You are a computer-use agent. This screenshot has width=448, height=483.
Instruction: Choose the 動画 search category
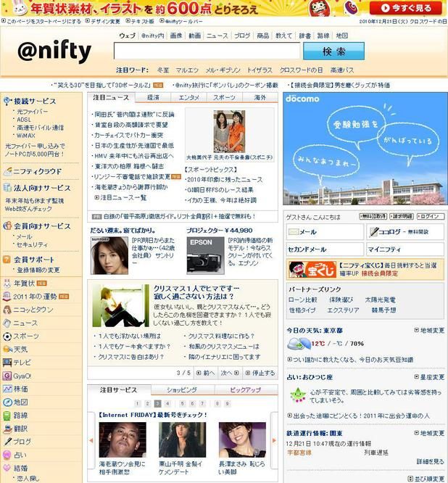[194, 36]
